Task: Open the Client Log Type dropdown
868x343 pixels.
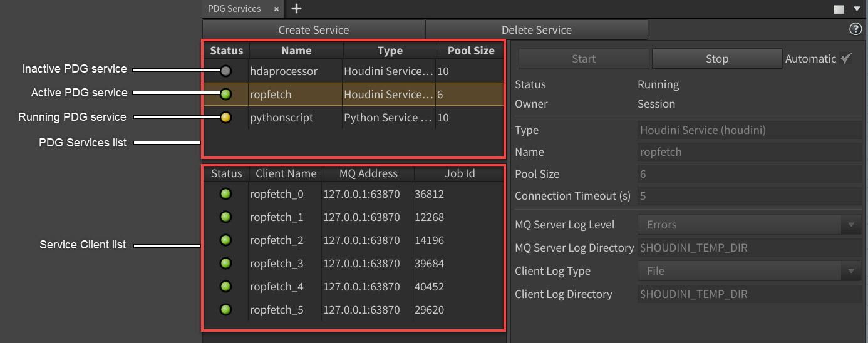Action: pos(749,271)
